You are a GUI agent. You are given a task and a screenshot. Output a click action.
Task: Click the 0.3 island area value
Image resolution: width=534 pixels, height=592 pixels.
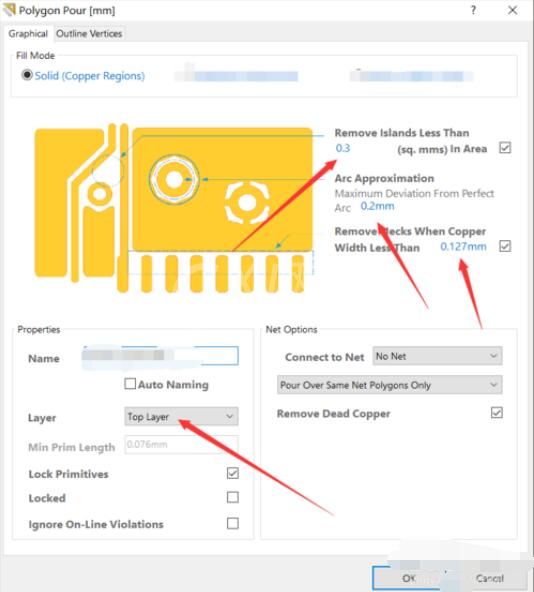tap(343, 148)
